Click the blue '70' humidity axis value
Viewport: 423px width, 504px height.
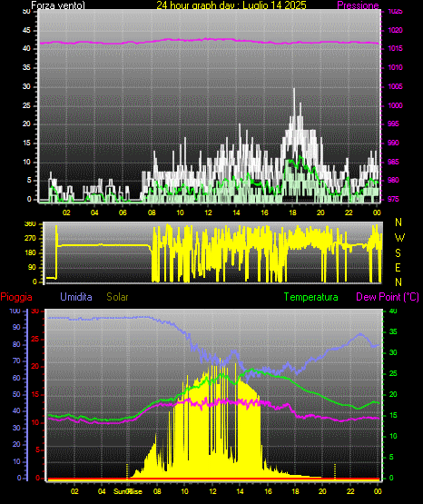point(16,361)
